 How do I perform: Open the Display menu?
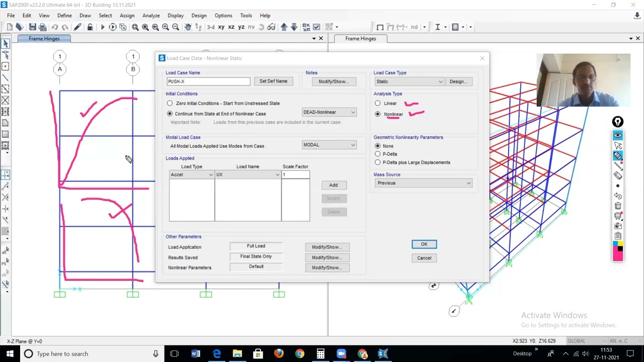pos(176,16)
